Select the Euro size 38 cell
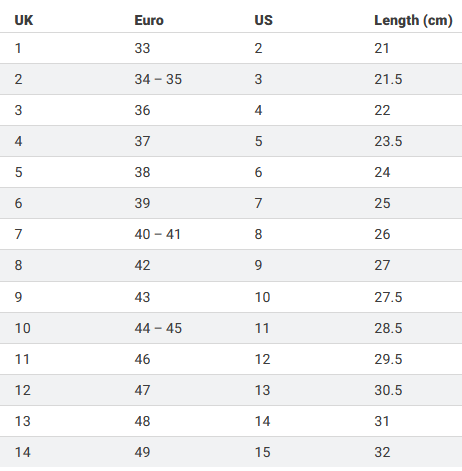This screenshot has width=462, height=471. (142, 172)
